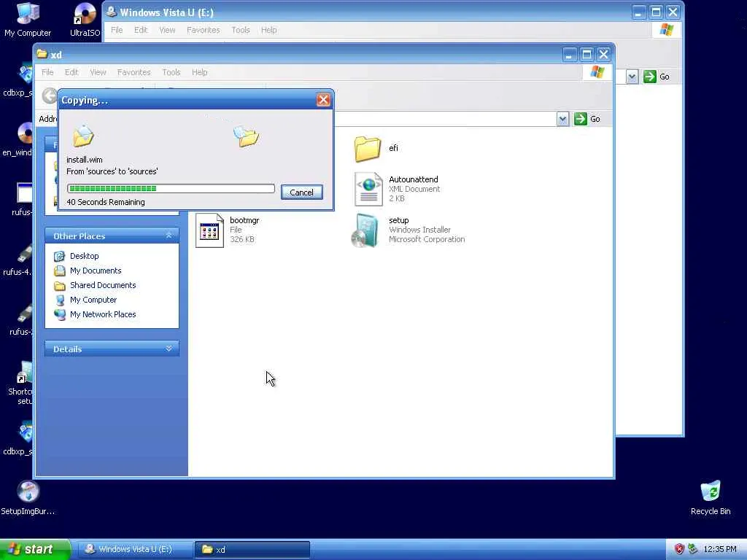The height and width of the screenshot is (560, 747).
Task: Click My Network Places link text
Action: coord(103,314)
